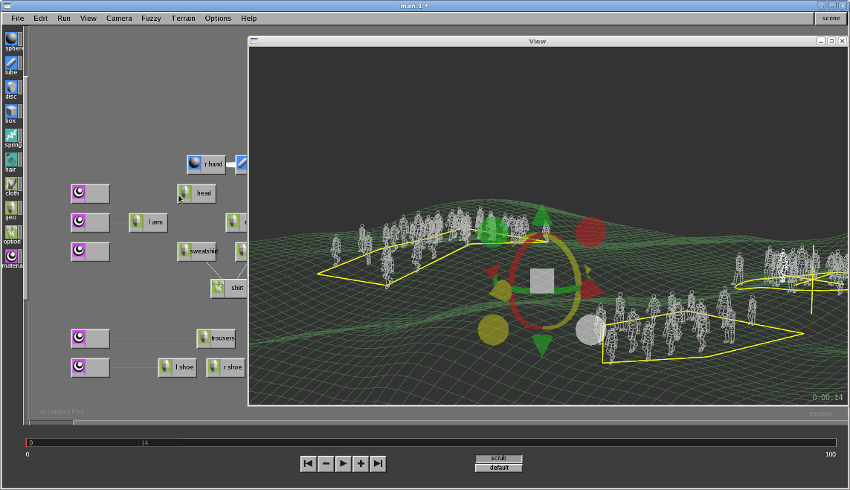Choose the disc primitive tool
The image size is (850, 490).
tap(12, 87)
